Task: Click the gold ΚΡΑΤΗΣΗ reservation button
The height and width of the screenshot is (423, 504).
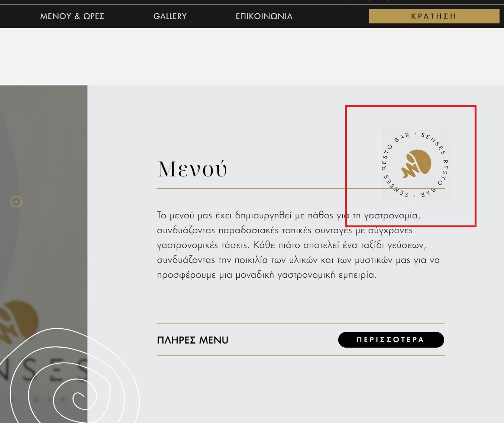Action: (434, 16)
